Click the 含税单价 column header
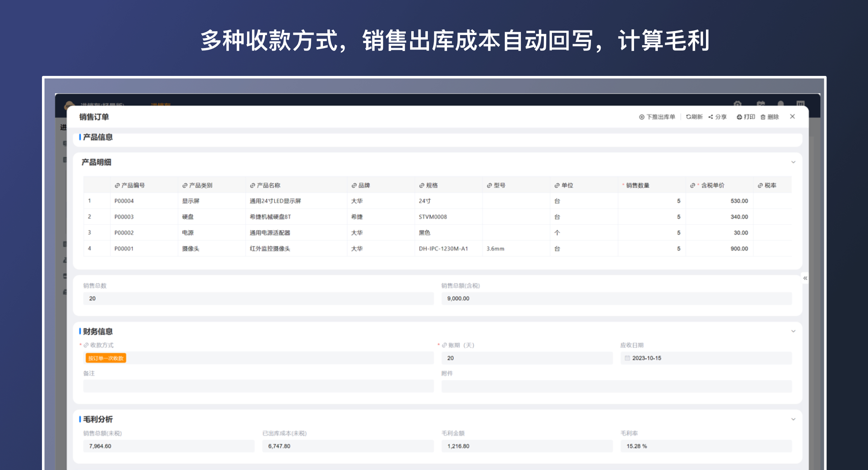This screenshot has width=868, height=470. [712, 185]
